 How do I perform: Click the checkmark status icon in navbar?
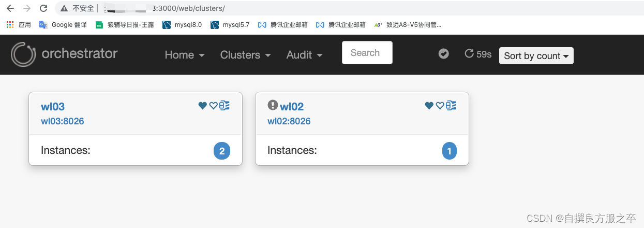(x=443, y=53)
